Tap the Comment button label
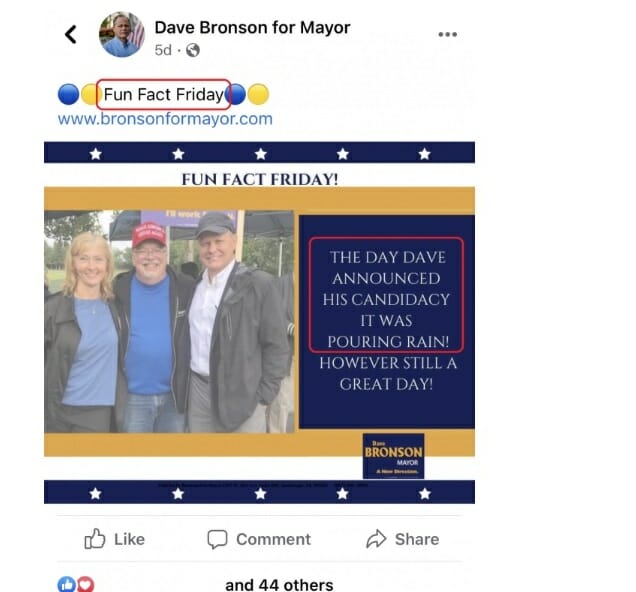The width and height of the screenshot is (636, 592). (x=273, y=539)
